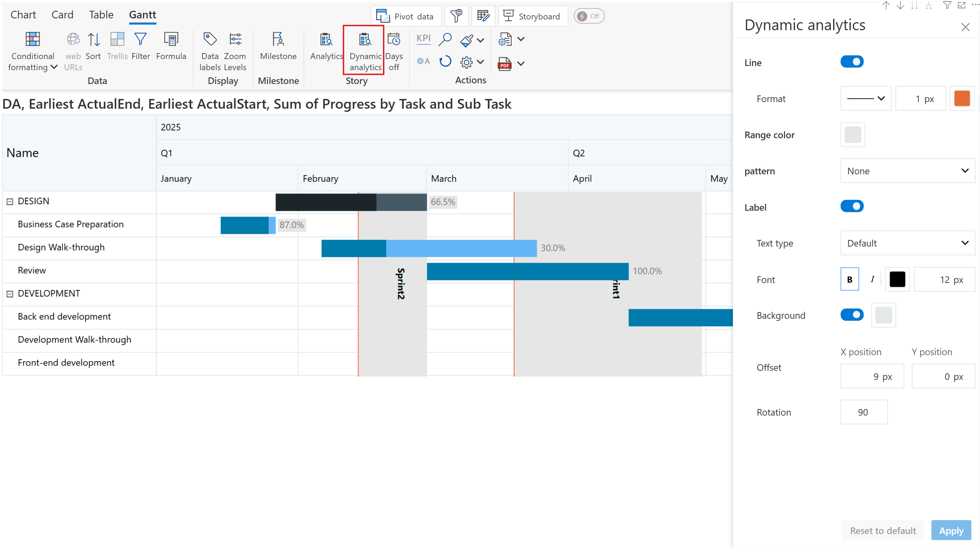The image size is (980, 550).
Task: Open the Filter tool
Action: pos(140,39)
